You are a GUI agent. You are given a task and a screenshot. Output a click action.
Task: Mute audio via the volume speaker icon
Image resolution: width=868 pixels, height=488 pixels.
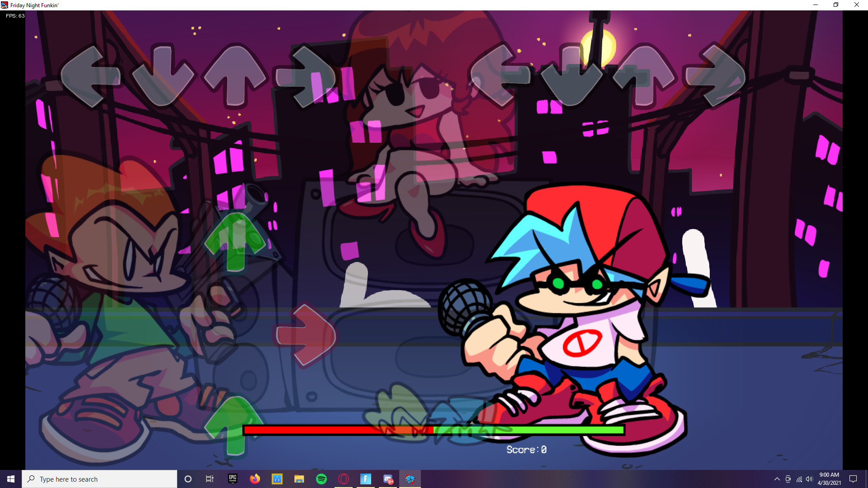click(809, 479)
